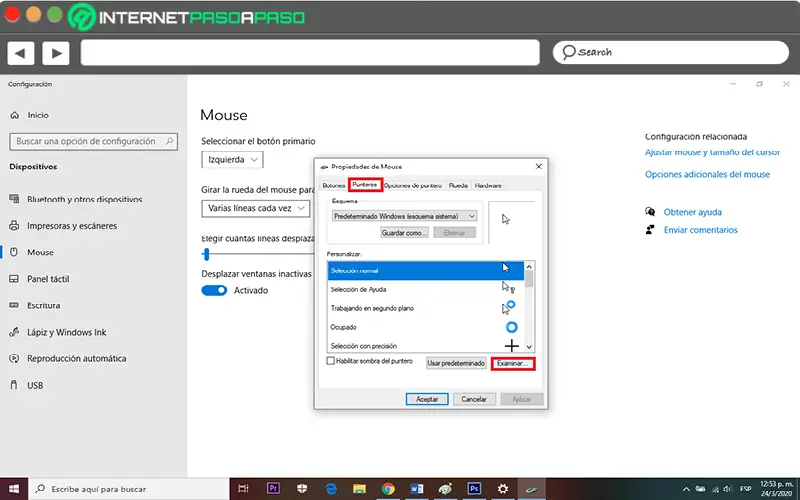Switch to the Hardware tab
800x500 pixels.
click(488, 185)
